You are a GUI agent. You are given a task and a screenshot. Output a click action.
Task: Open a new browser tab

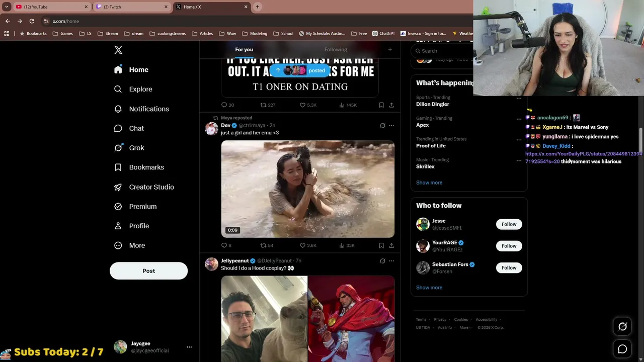(258, 7)
